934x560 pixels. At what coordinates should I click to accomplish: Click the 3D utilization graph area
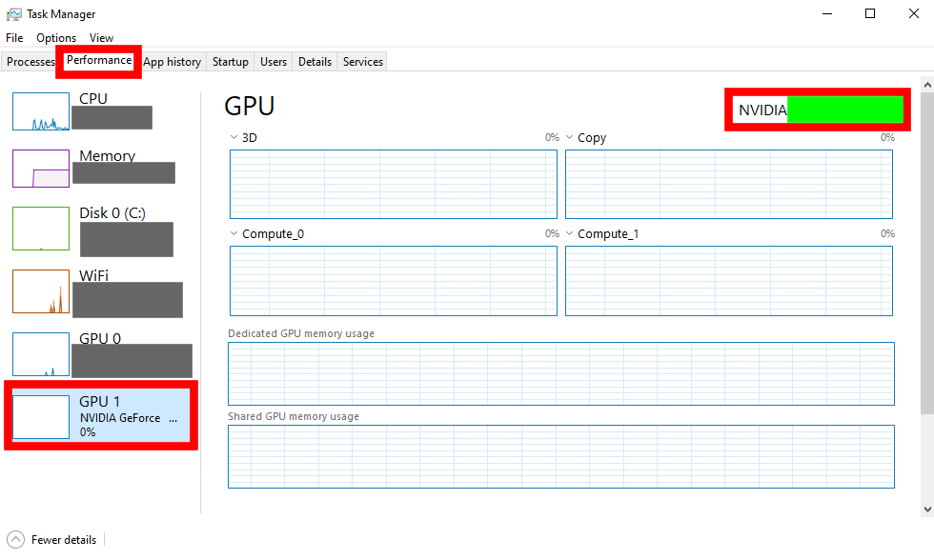[393, 184]
